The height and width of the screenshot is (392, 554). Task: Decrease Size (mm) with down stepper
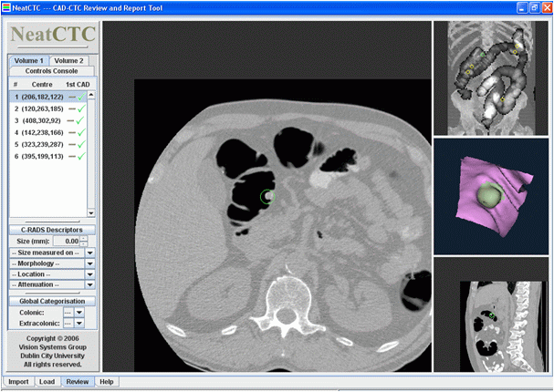coord(84,243)
